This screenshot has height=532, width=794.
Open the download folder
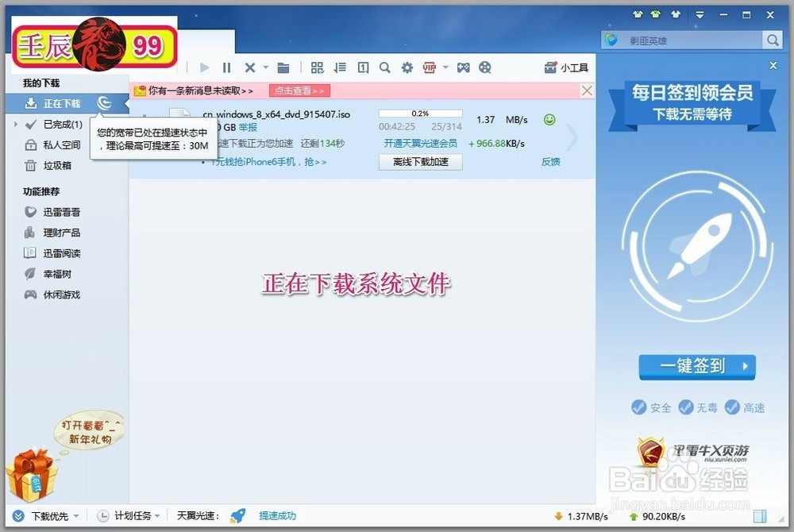[x=285, y=67]
